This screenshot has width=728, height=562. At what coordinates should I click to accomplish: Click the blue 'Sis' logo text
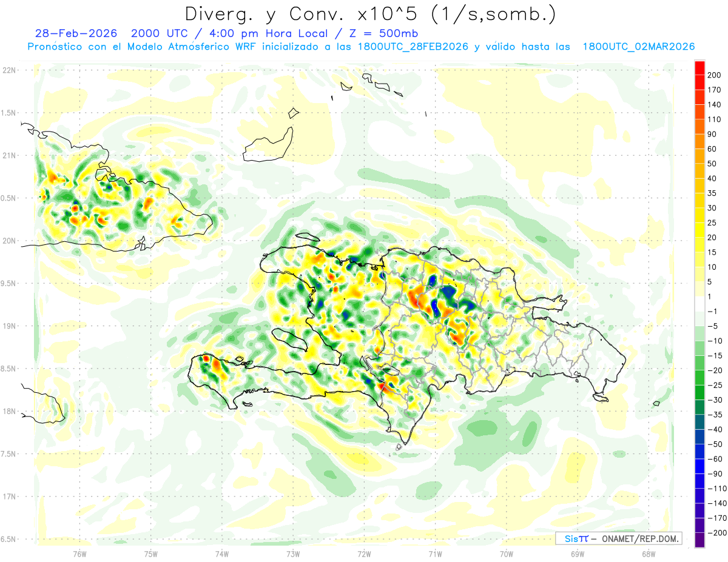click(x=571, y=538)
